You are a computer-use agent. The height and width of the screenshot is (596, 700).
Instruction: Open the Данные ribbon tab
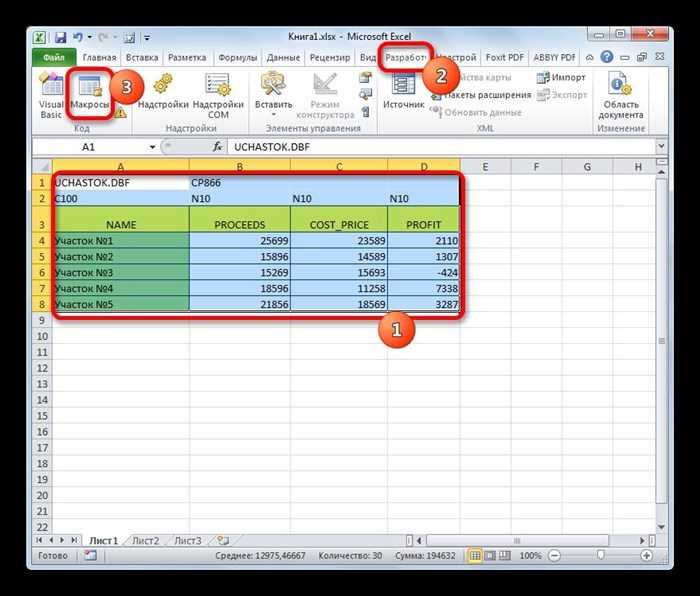(x=283, y=58)
